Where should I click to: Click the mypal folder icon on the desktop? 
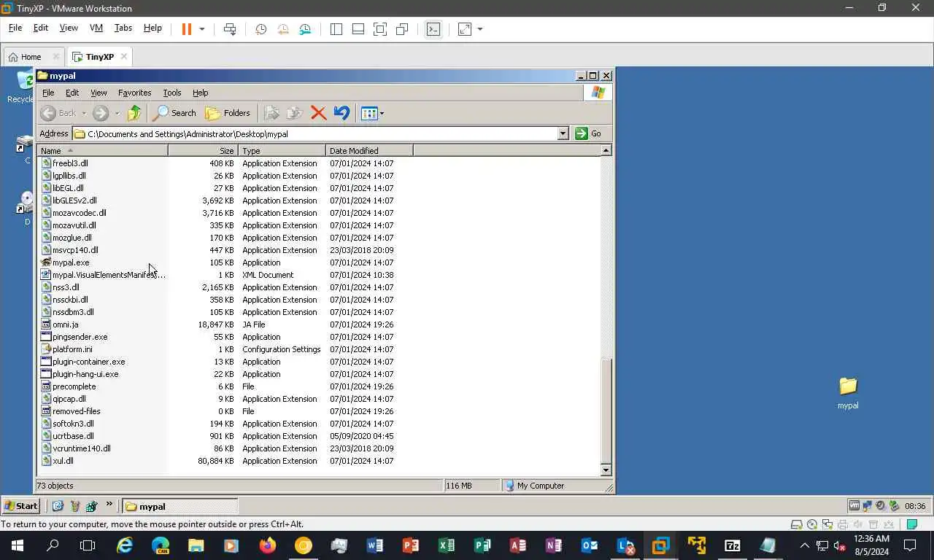(x=848, y=386)
